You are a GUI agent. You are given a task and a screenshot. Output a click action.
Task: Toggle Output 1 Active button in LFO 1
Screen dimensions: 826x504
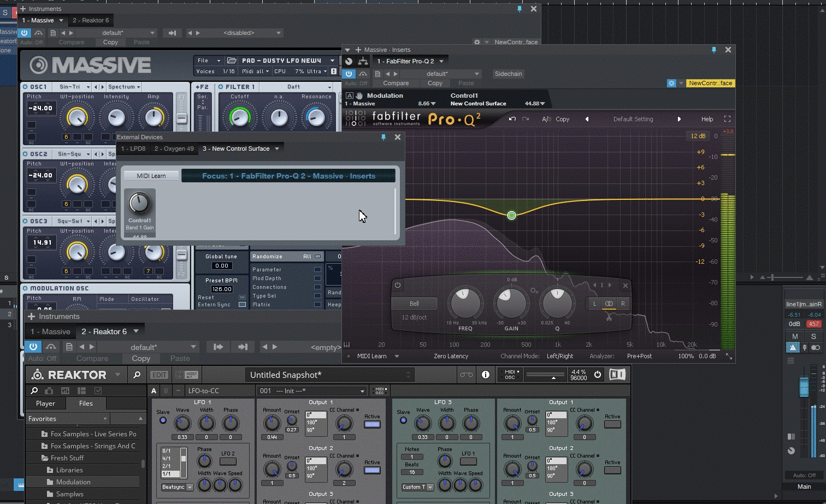(372, 424)
